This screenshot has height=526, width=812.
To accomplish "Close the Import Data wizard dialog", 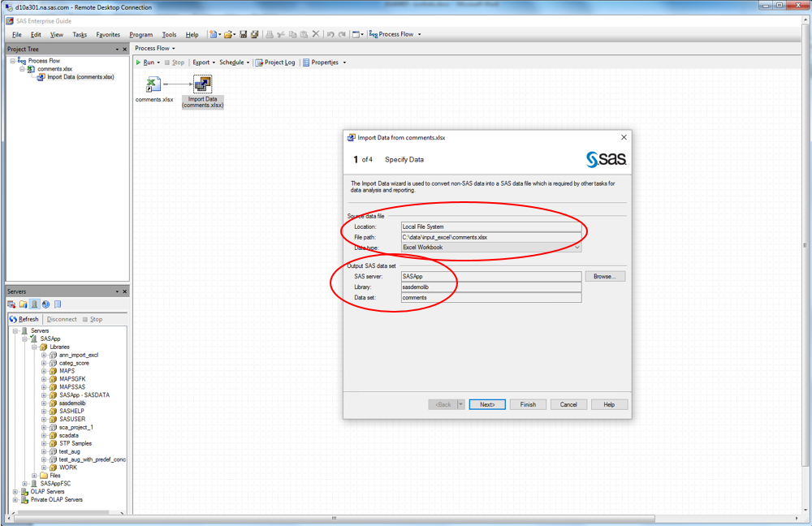I will click(x=624, y=137).
